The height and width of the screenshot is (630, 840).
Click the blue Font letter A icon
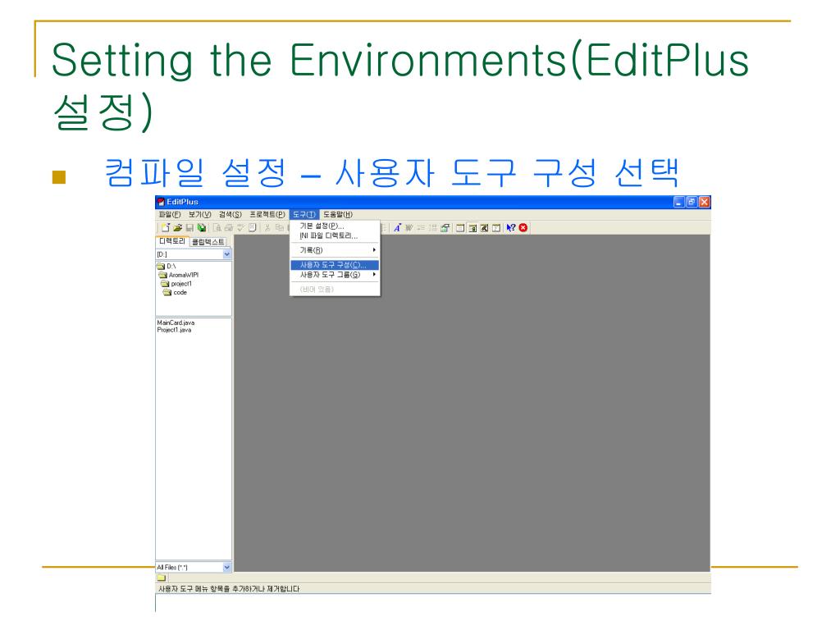coord(396,228)
